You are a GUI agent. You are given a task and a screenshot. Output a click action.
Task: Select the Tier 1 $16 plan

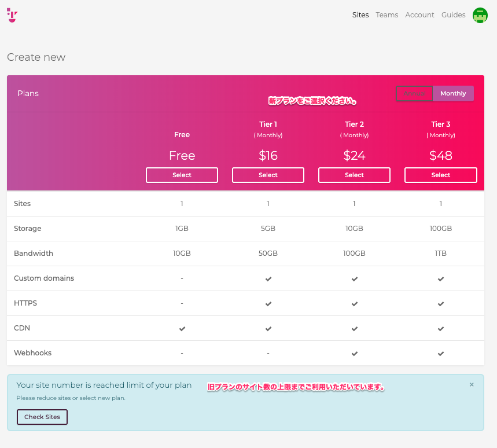(x=268, y=175)
